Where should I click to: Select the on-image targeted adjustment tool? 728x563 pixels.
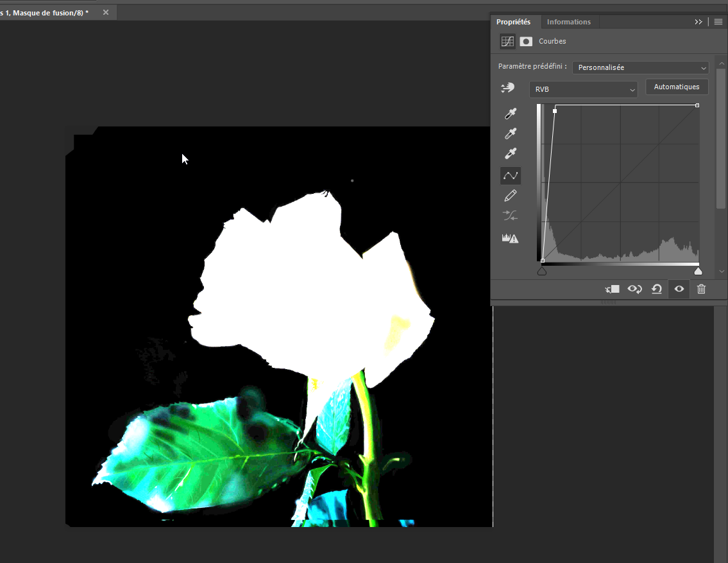click(507, 87)
